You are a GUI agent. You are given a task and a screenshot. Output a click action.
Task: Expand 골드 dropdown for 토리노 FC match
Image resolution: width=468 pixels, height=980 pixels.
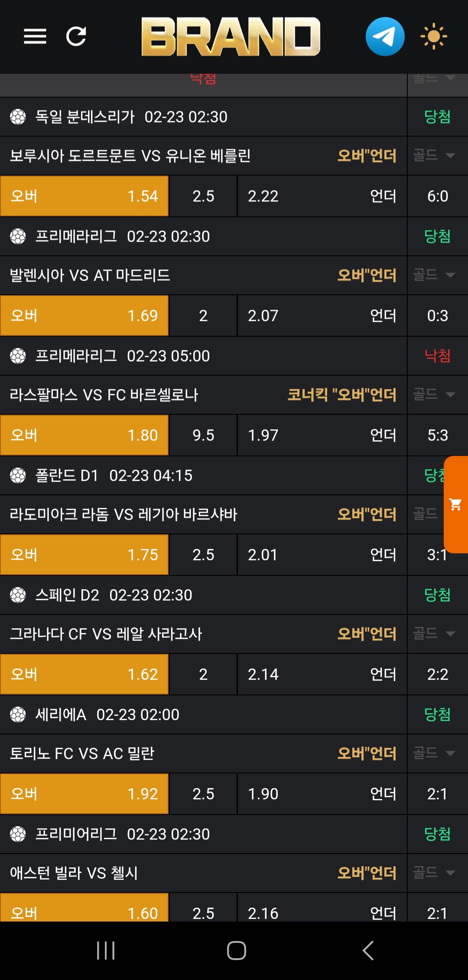[x=434, y=753]
